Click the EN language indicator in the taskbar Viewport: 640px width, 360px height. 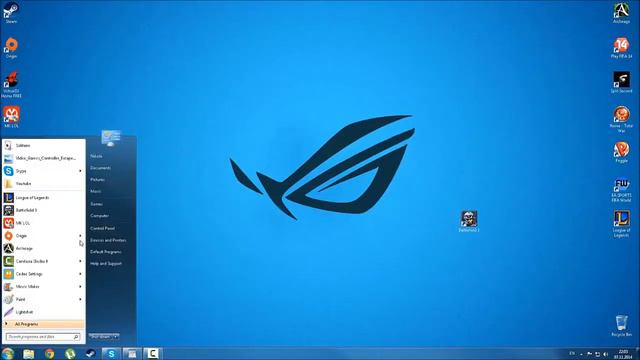point(572,353)
